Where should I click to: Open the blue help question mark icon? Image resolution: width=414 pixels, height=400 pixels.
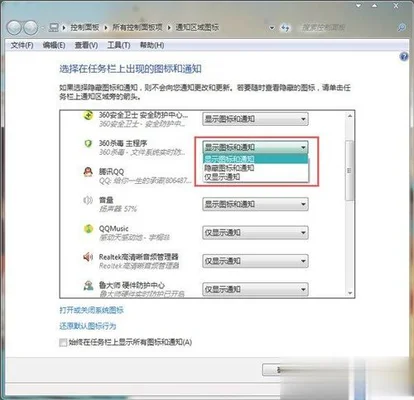point(404,57)
